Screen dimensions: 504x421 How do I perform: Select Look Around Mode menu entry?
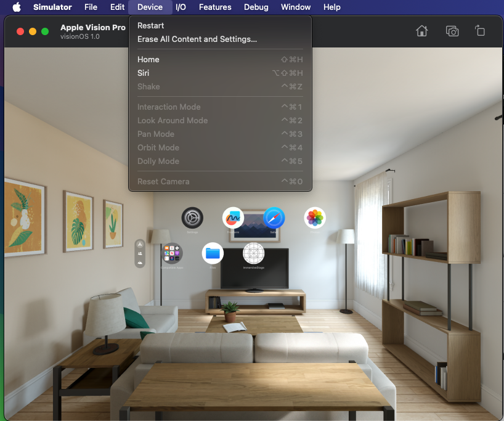[x=220, y=120]
